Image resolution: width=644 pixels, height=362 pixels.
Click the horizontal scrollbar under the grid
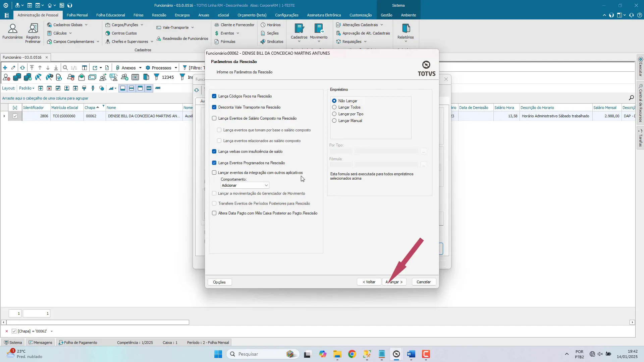97,322
